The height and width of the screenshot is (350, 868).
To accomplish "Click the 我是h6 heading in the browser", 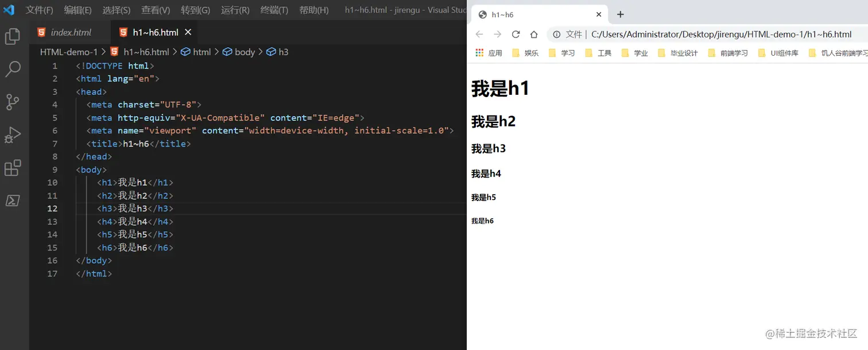I will point(482,221).
